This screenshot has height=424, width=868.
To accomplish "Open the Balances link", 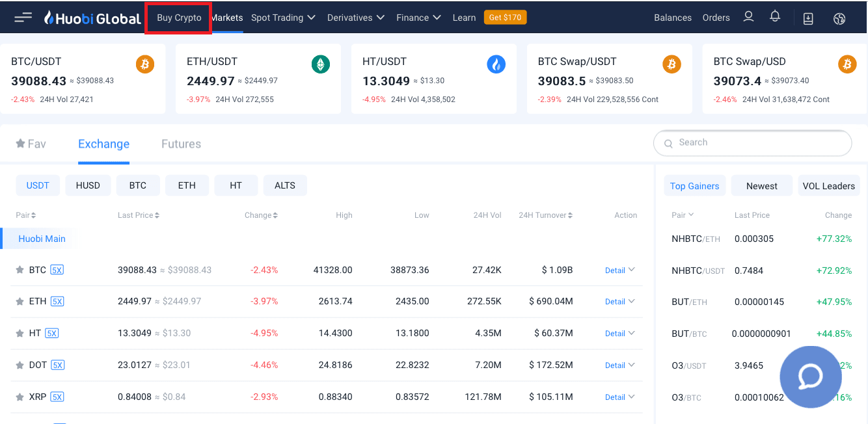I will coord(673,18).
